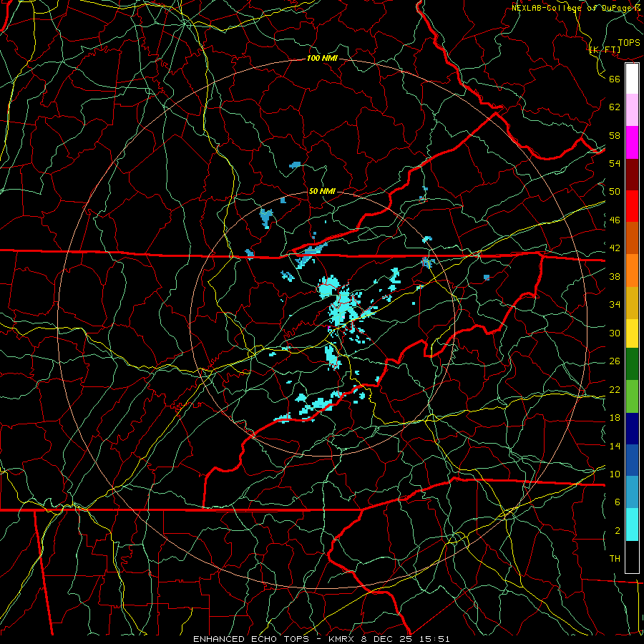
Task: Click the light pink legend swatch
Action: click(632, 110)
